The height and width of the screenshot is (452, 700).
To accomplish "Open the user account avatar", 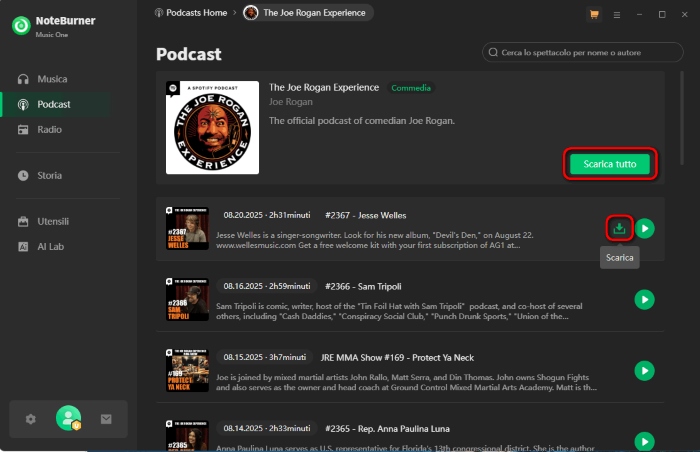I will click(x=68, y=418).
